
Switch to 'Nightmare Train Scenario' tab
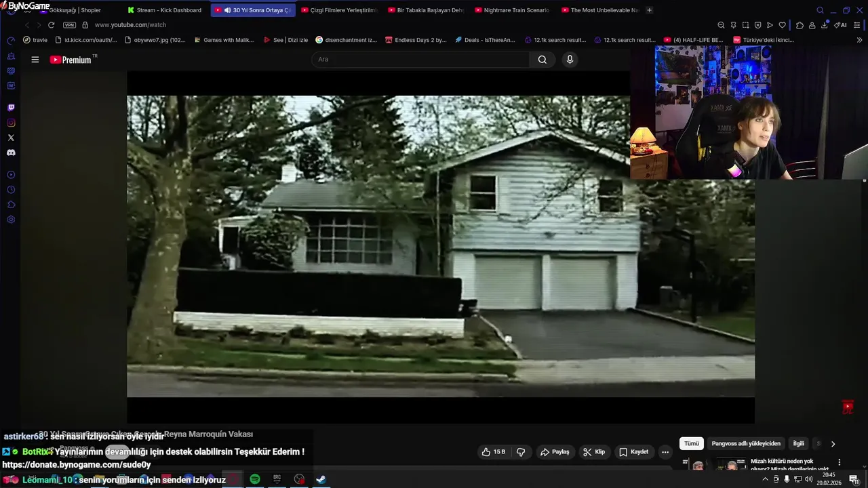click(513, 10)
